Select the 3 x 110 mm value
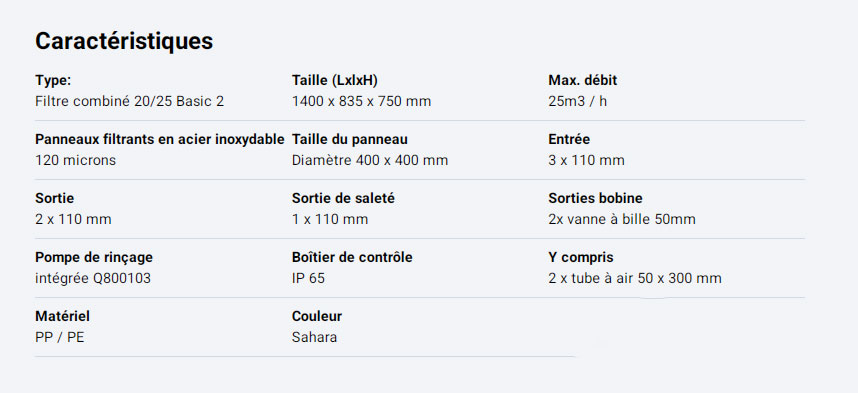858x393 pixels. [x=587, y=160]
